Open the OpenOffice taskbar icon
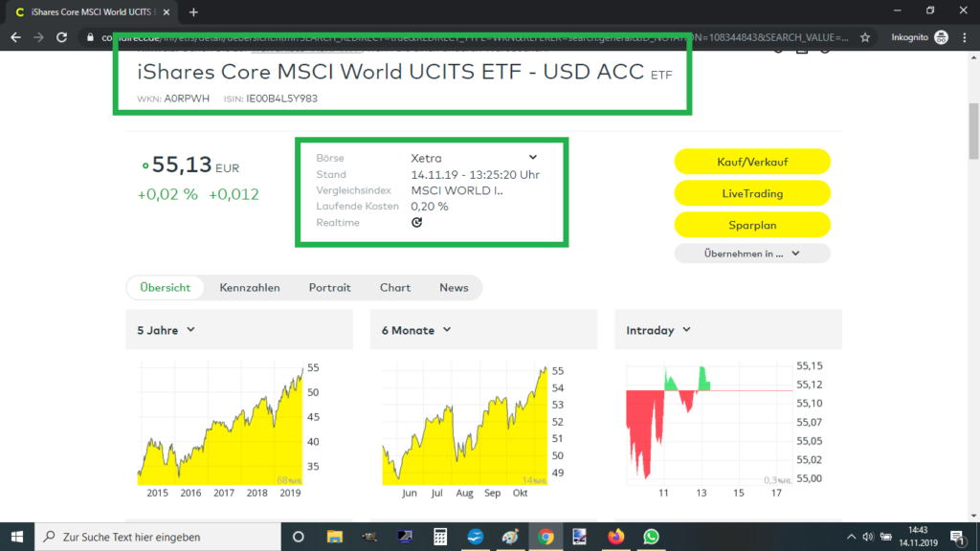Image resolution: width=980 pixels, height=551 pixels. point(475,537)
